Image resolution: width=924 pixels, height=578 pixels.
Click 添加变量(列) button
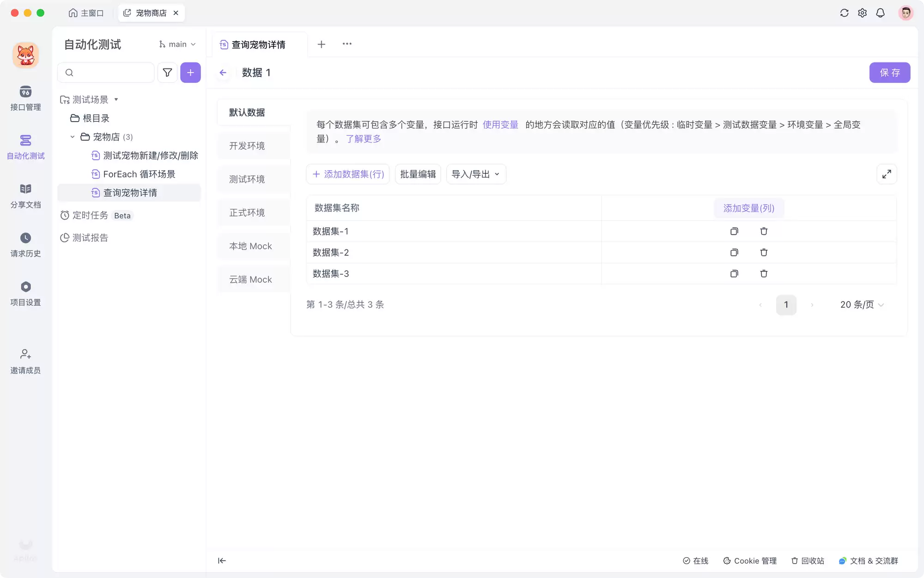tap(749, 208)
